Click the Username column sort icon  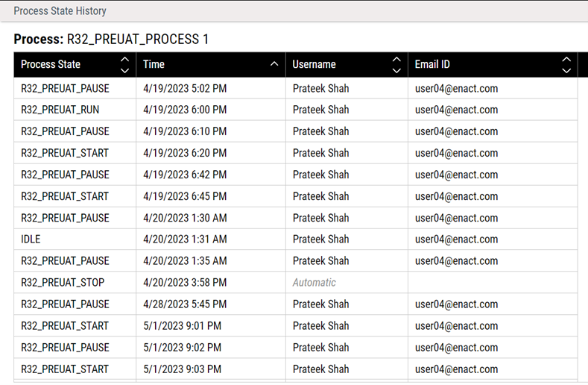coord(396,65)
